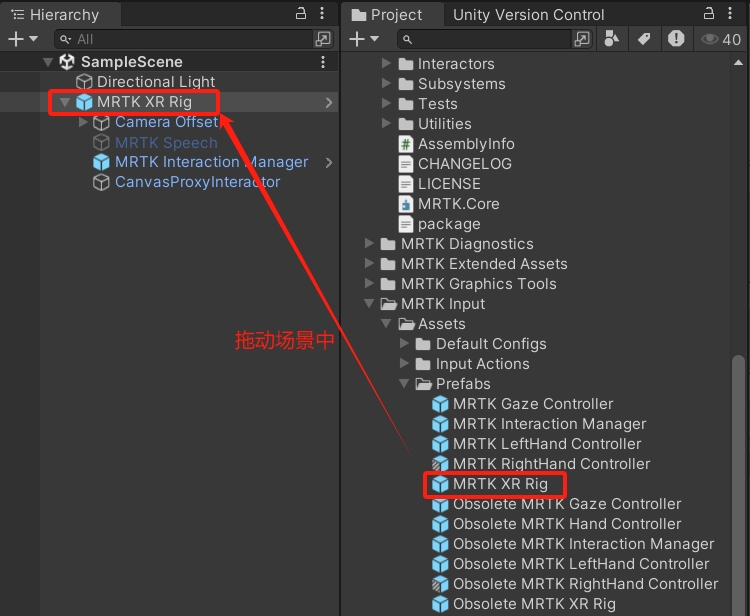Select the MRTK Gaze Controller prefab
The height and width of the screenshot is (616, 750).
click(x=532, y=404)
